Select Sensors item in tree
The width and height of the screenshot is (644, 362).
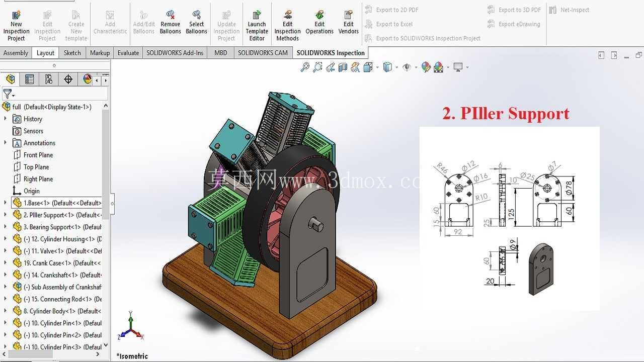pos(33,131)
